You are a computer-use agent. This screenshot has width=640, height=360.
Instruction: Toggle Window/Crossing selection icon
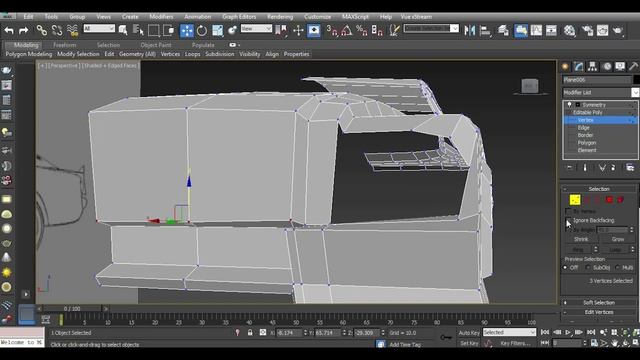click(x=168, y=30)
